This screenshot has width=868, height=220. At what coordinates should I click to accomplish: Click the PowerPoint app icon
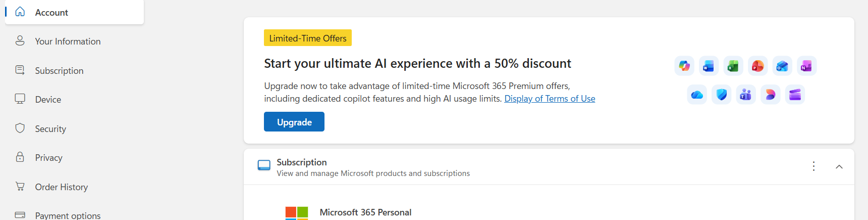coord(758,66)
